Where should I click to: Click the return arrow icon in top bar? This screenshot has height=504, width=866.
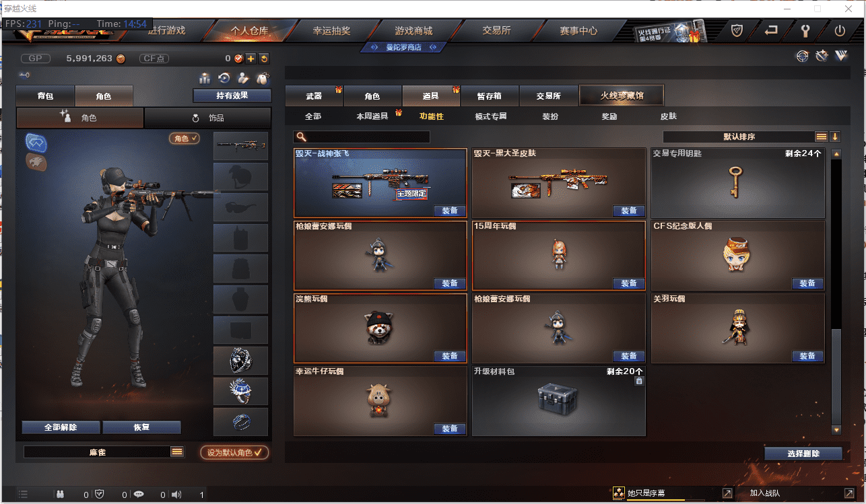(772, 30)
